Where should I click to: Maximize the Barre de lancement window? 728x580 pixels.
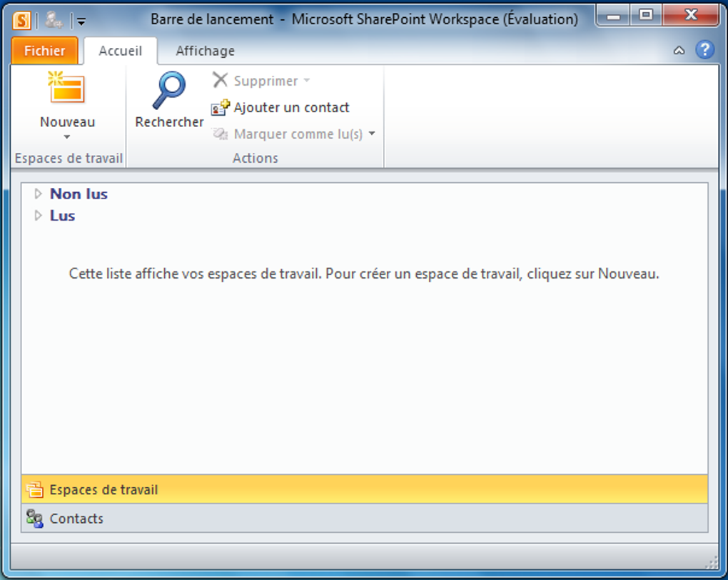click(646, 15)
